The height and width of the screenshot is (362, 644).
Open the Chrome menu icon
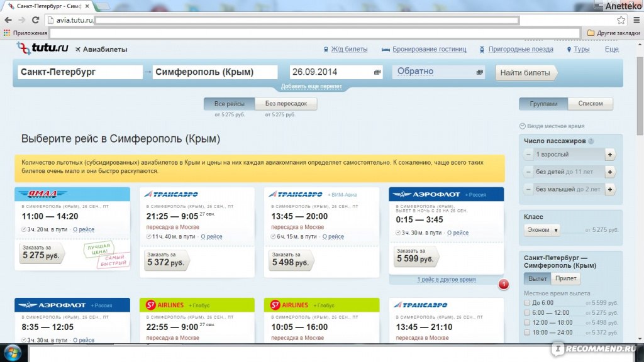coord(634,20)
